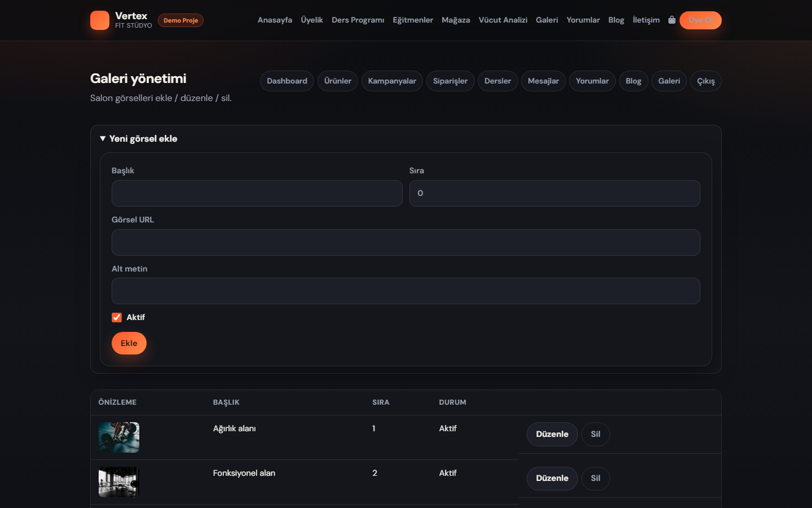Open the Siparişler admin tab
812x508 pixels.
click(x=451, y=81)
